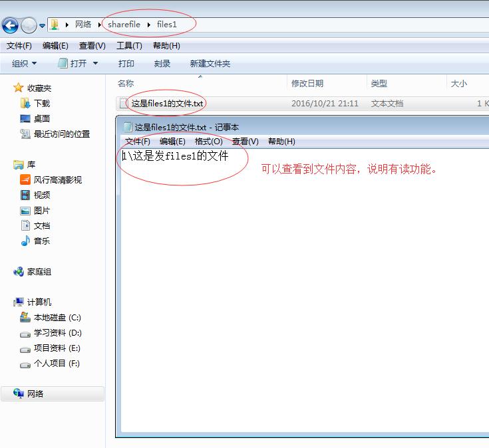489x448 pixels.
Task: Open Explorer 帮助(H) menu
Action: [166, 46]
